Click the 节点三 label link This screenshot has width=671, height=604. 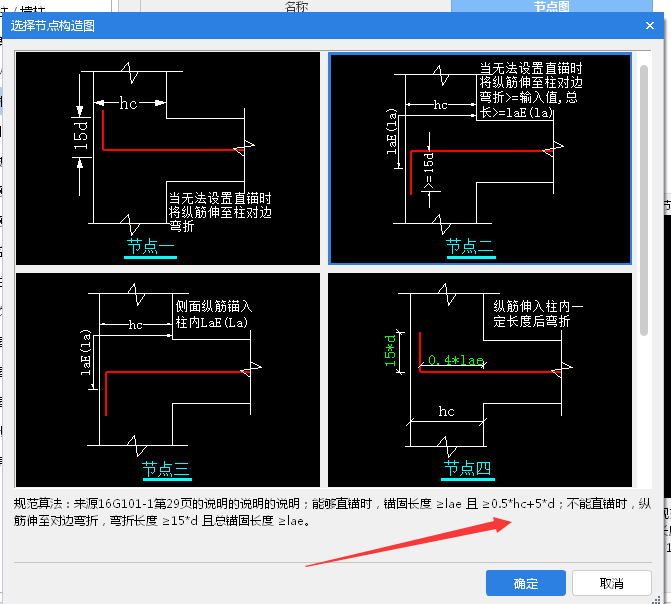pos(167,470)
